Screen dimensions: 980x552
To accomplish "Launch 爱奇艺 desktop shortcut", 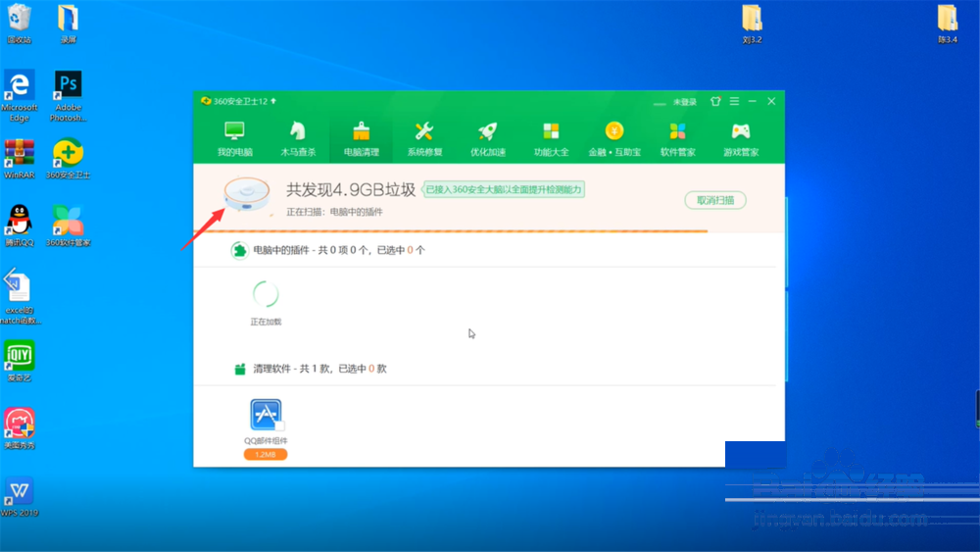I will pos(20,361).
